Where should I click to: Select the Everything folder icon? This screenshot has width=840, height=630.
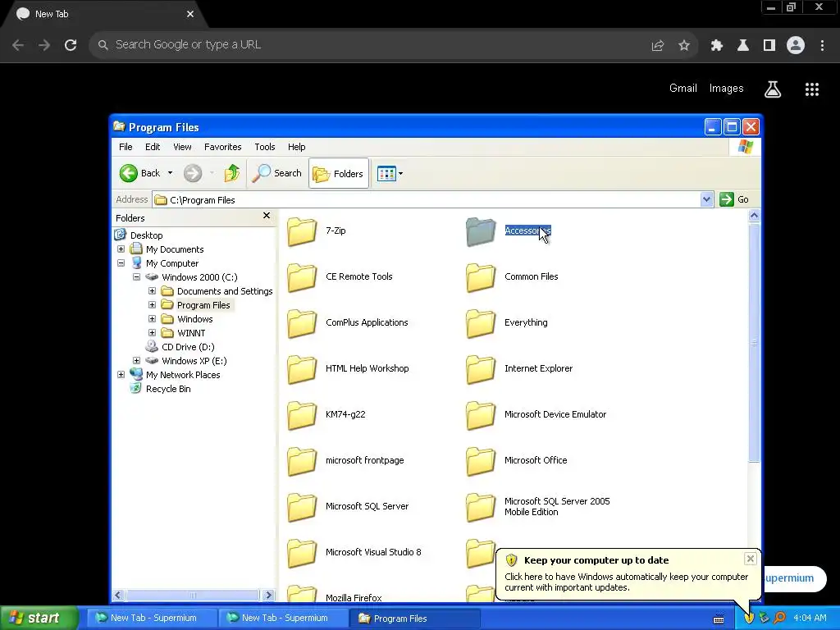point(481,323)
